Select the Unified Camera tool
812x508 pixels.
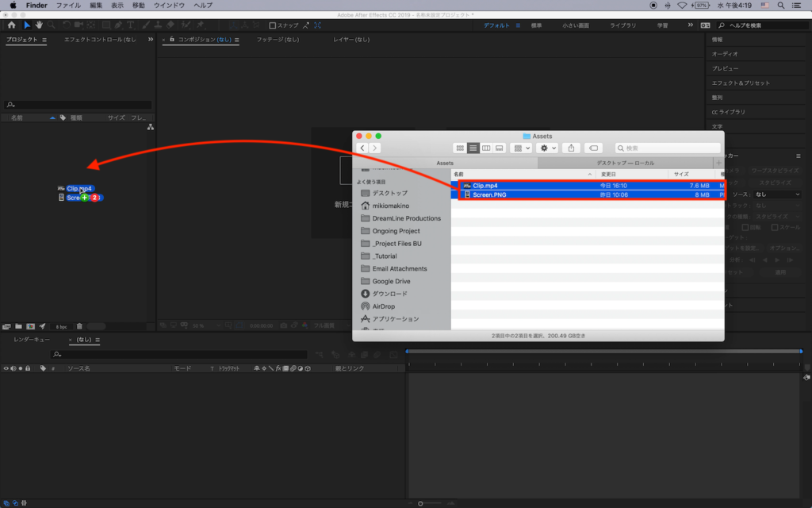(x=79, y=25)
